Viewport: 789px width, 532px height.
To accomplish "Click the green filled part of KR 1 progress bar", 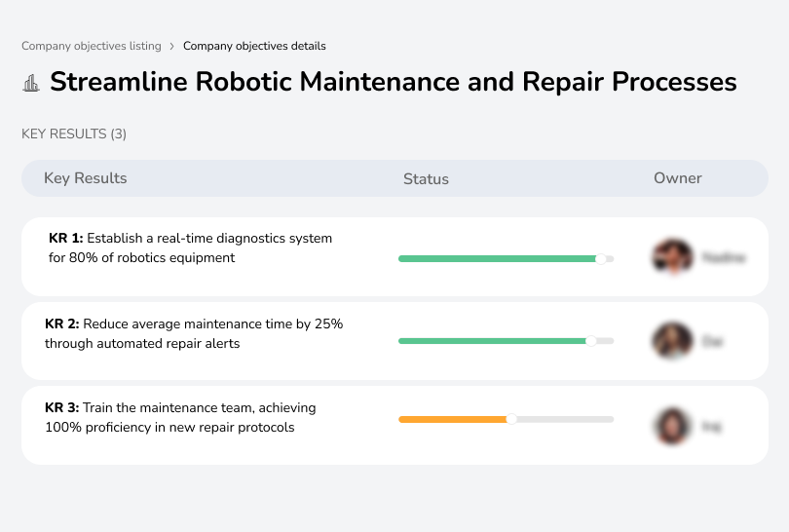I will (x=497, y=258).
